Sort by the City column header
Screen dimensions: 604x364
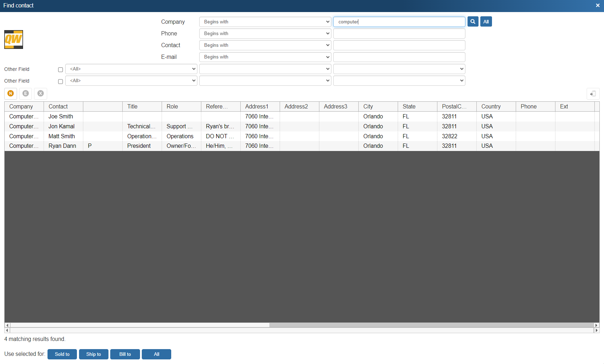coord(377,106)
